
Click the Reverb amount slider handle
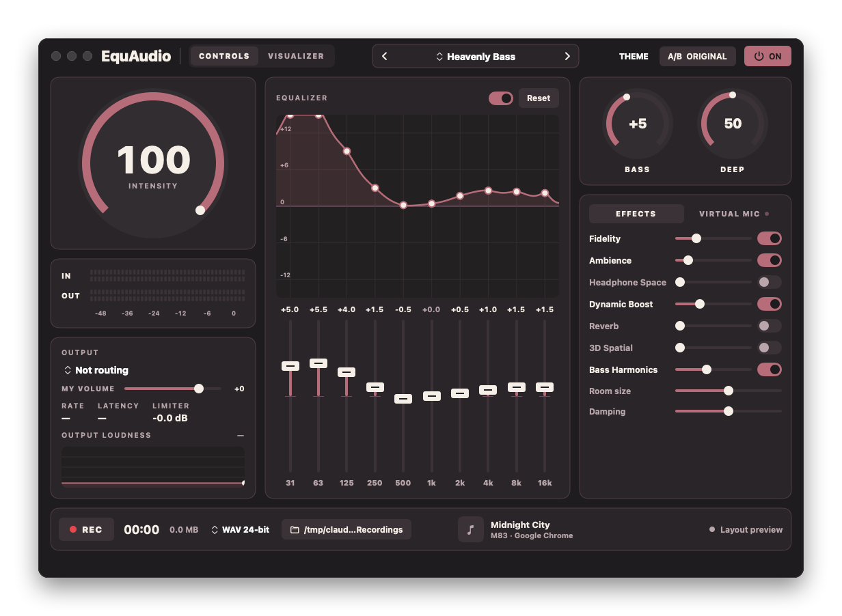coord(680,326)
